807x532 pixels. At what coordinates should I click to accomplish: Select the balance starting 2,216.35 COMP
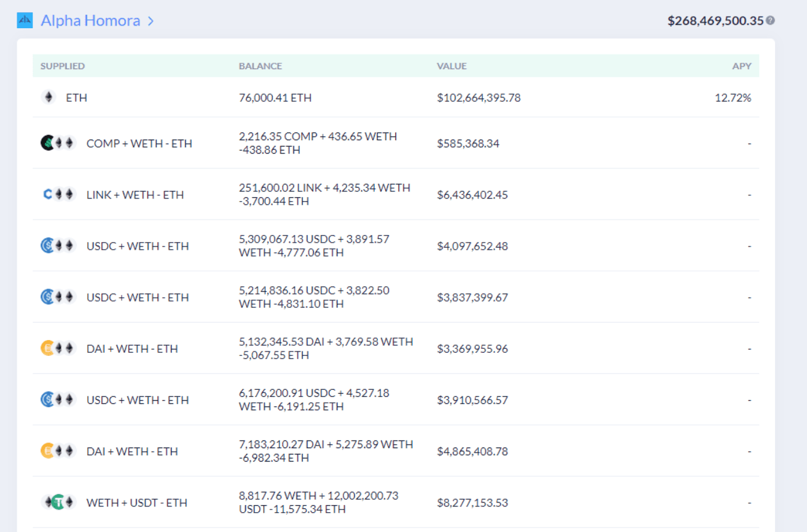(x=318, y=143)
